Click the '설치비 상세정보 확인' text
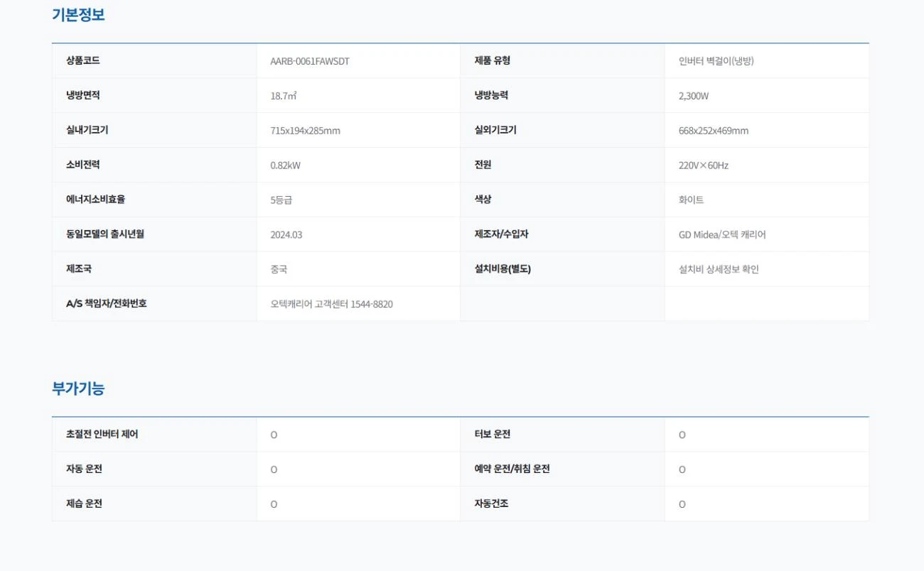This screenshot has width=924, height=571. pyautogui.click(x=719, y=269)
